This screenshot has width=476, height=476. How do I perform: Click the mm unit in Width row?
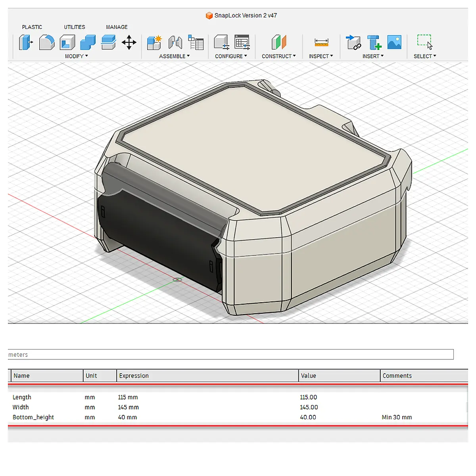click(x=90, y=407)
